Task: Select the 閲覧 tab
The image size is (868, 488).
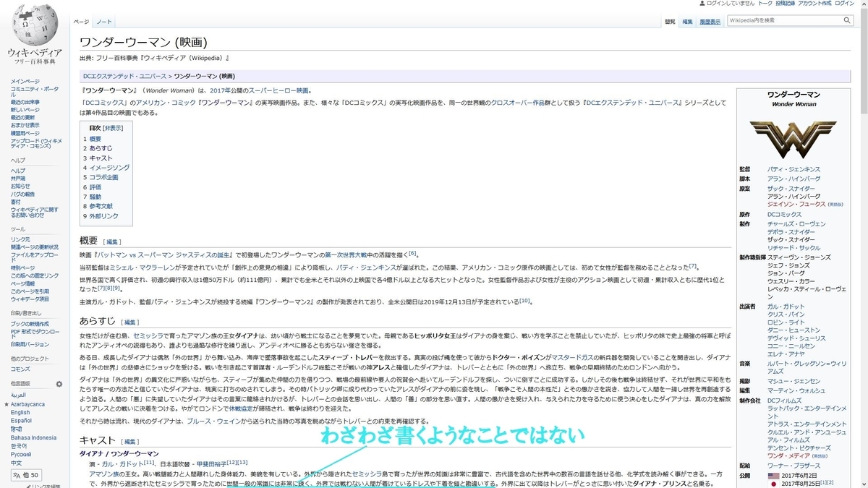Action: tap(671, 22)
